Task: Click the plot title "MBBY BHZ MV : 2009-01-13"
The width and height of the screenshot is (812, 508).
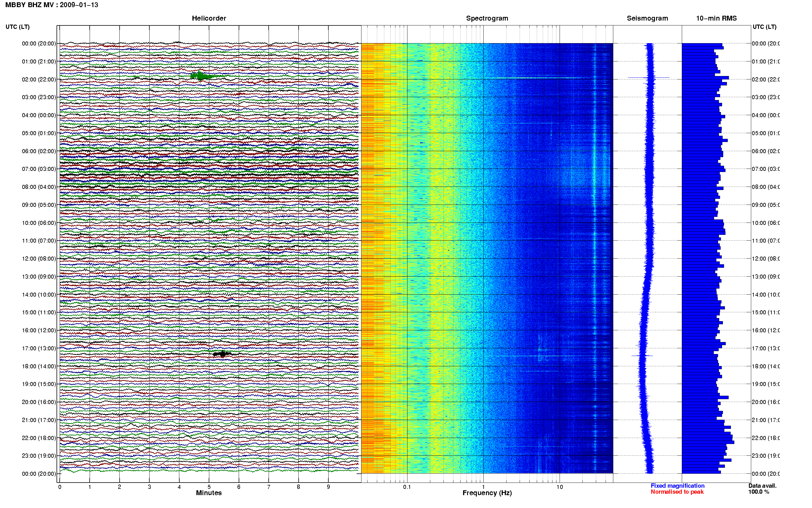Action: pos(52,5)
